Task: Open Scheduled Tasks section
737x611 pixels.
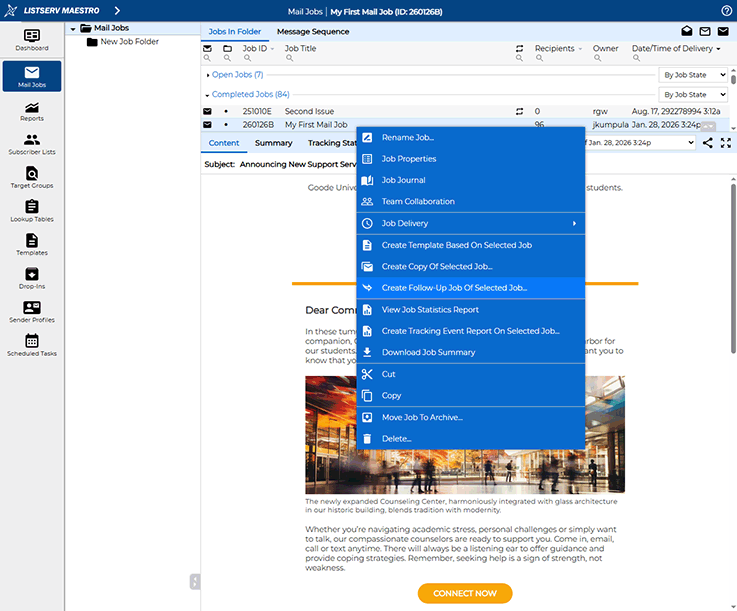Action: click(31, 345)
